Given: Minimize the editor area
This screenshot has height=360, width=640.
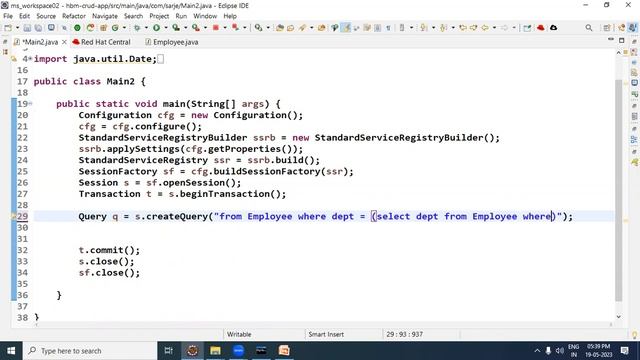Looking at the screenshot, I should click(x=611, y=40).
